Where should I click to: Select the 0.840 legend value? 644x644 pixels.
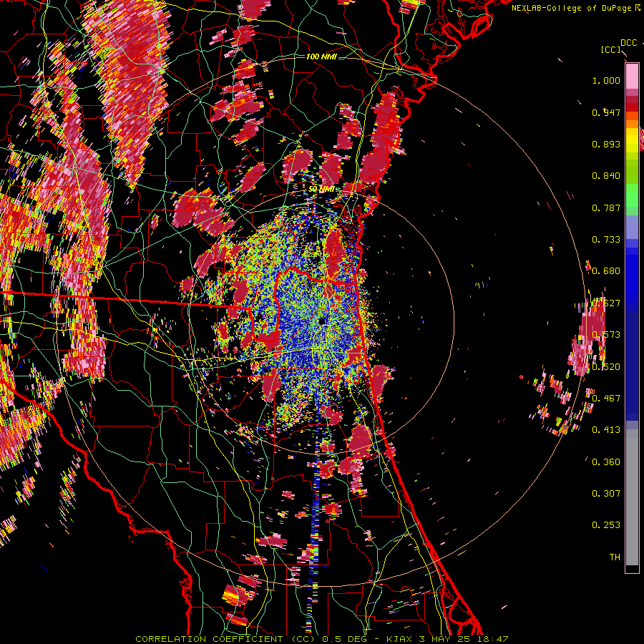(606, 176)
